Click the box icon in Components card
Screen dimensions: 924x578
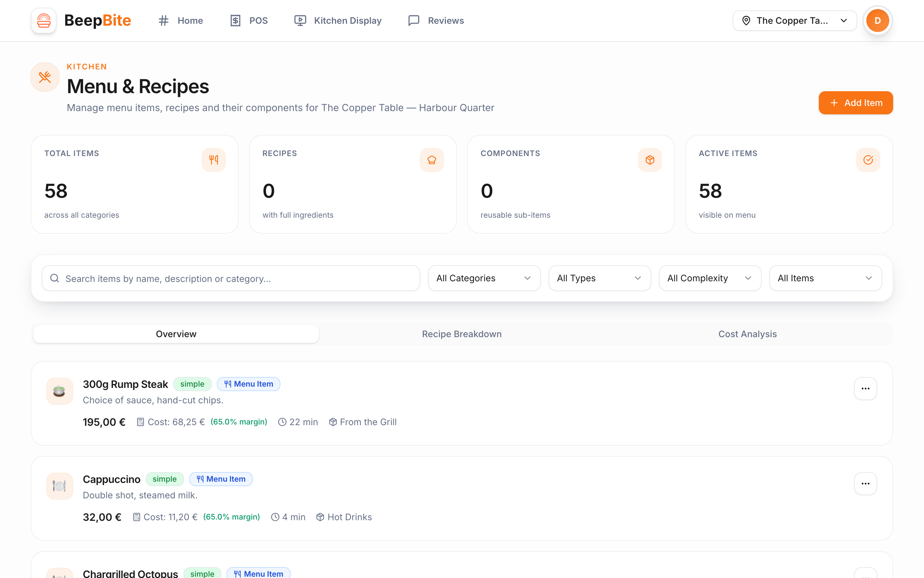pos(650,160)
